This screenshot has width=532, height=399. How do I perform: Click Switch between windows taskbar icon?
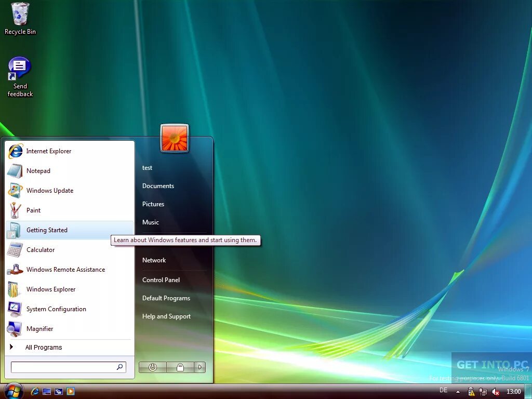click(59, 391)
